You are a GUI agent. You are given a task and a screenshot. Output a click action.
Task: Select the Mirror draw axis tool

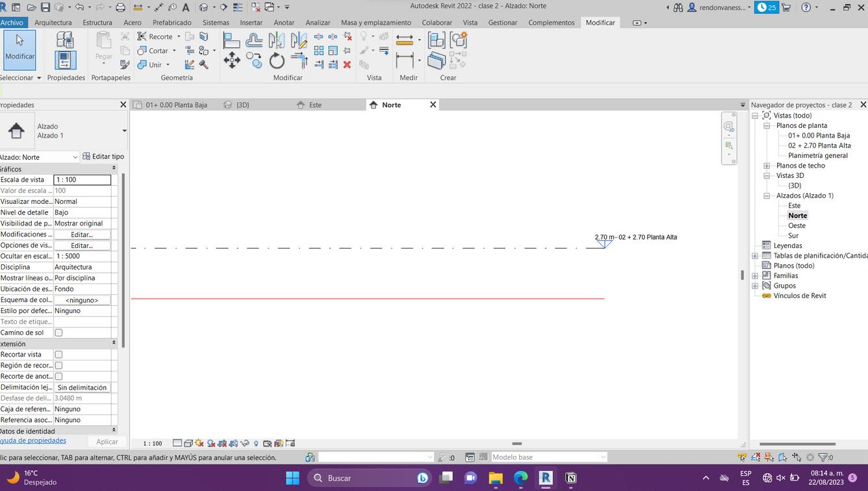(x=299, y=41)
